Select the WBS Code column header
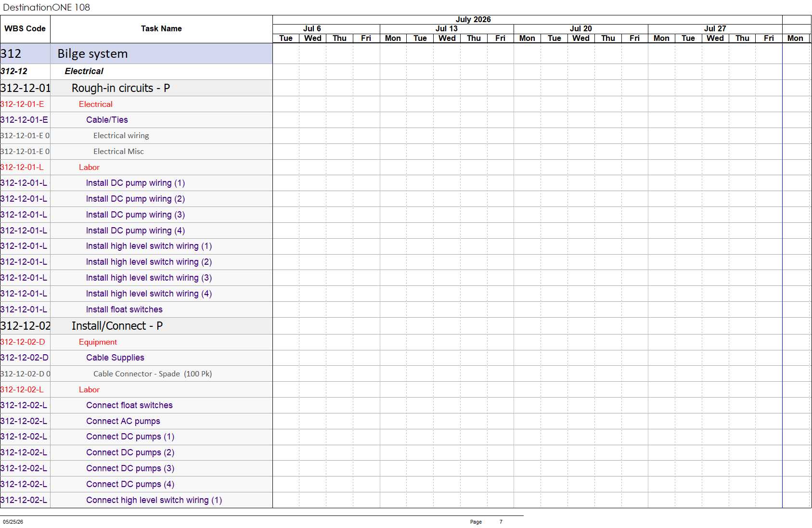 click(25, 29)
